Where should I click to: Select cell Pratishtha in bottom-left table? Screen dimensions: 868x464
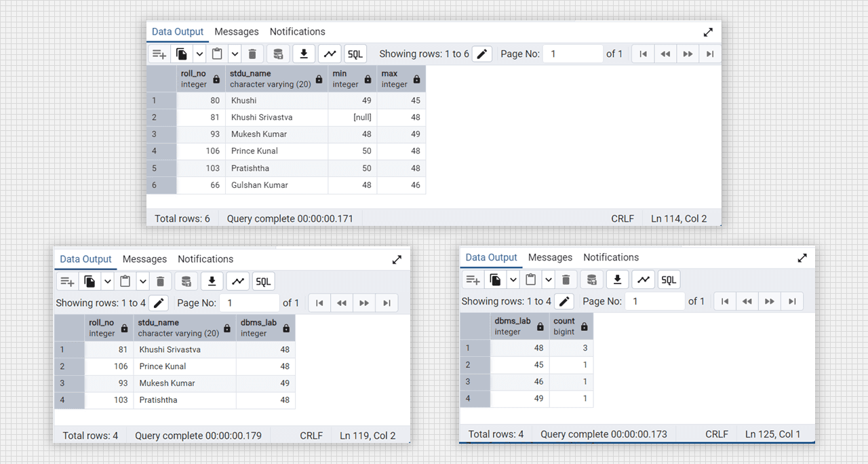(x=185, y=400)
